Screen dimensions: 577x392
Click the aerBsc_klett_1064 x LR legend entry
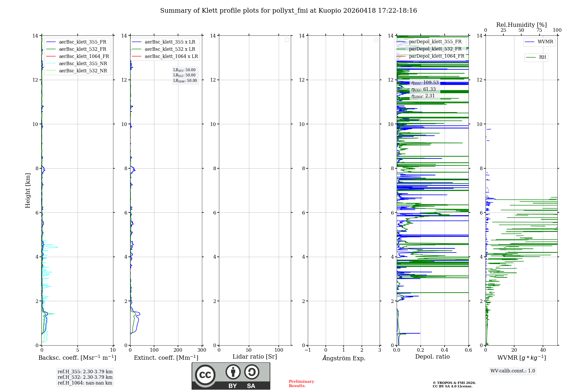(171, 56)
